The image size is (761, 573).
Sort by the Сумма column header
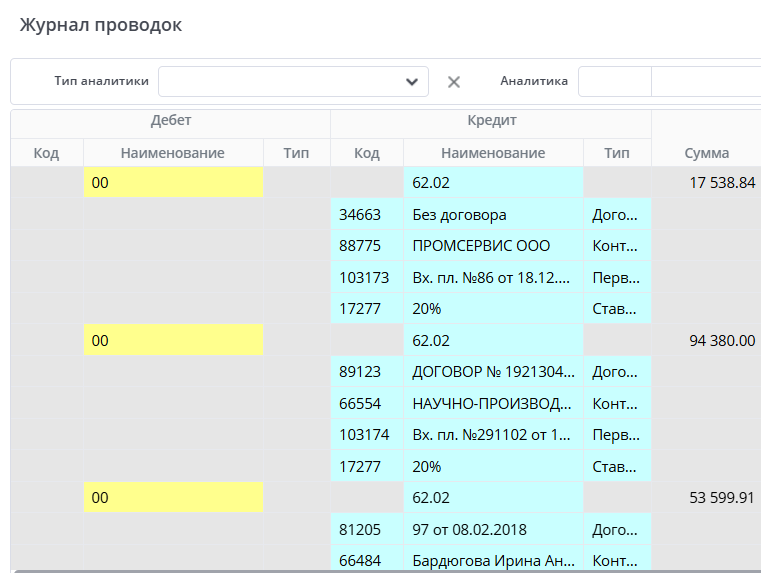pyautogui.click(x=706, y=153)
